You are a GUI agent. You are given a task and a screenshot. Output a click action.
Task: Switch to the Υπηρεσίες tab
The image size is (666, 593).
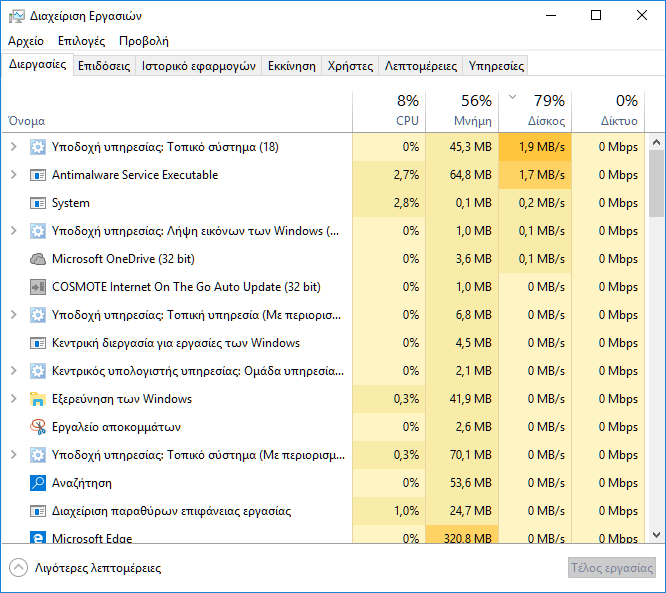[496, 66]
